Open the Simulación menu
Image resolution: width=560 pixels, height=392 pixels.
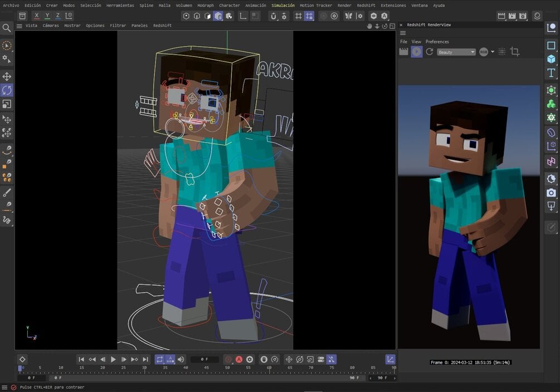(x=283, y=6)
